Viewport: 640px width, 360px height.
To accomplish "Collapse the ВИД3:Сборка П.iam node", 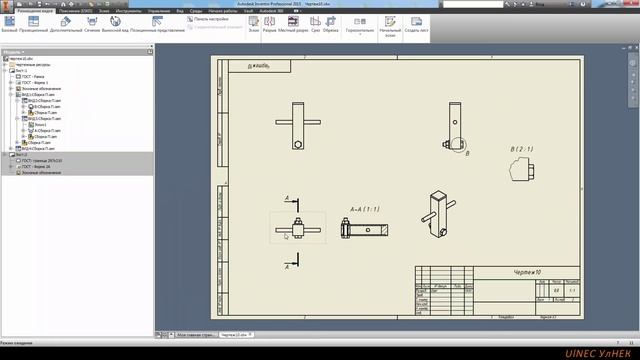I will click(x=17, y=118).
